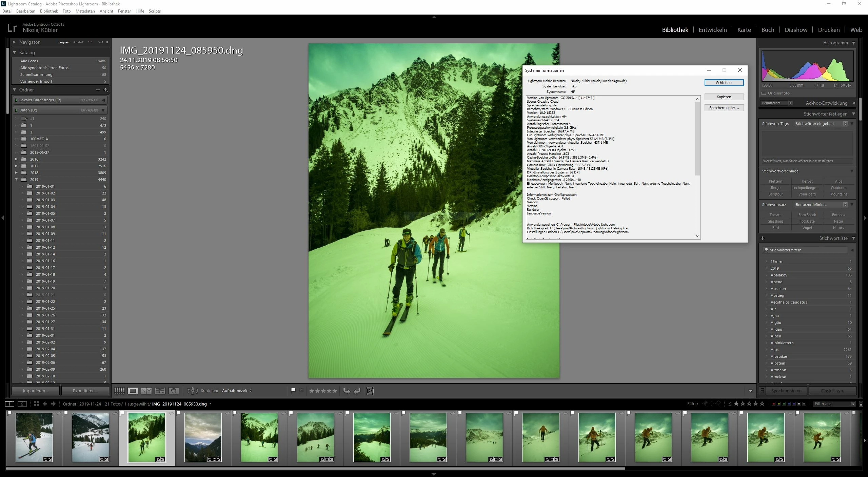Toggle the filter switch next to Filter aus

(861, 404)
